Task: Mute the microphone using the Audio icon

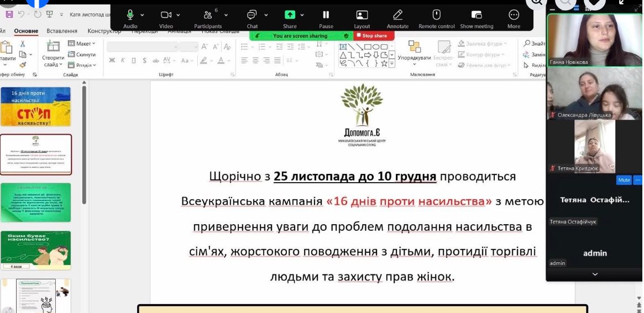Action: click(x=130, y=15)
